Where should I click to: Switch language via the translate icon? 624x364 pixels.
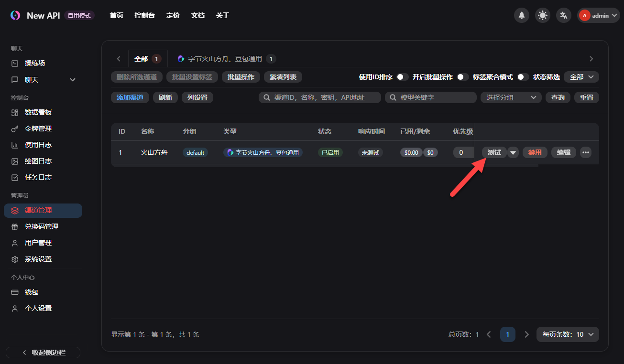563,15
